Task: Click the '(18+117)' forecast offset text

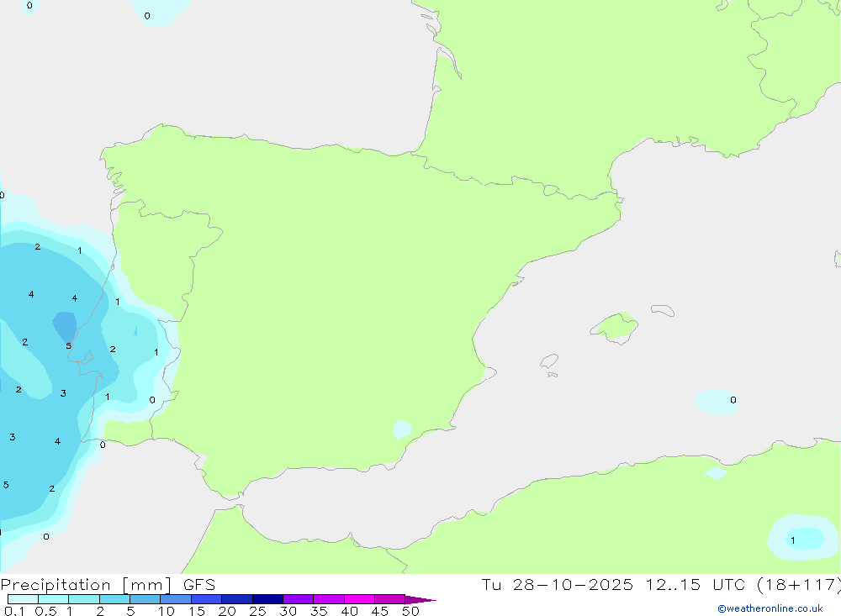Action: pos(798,585)
